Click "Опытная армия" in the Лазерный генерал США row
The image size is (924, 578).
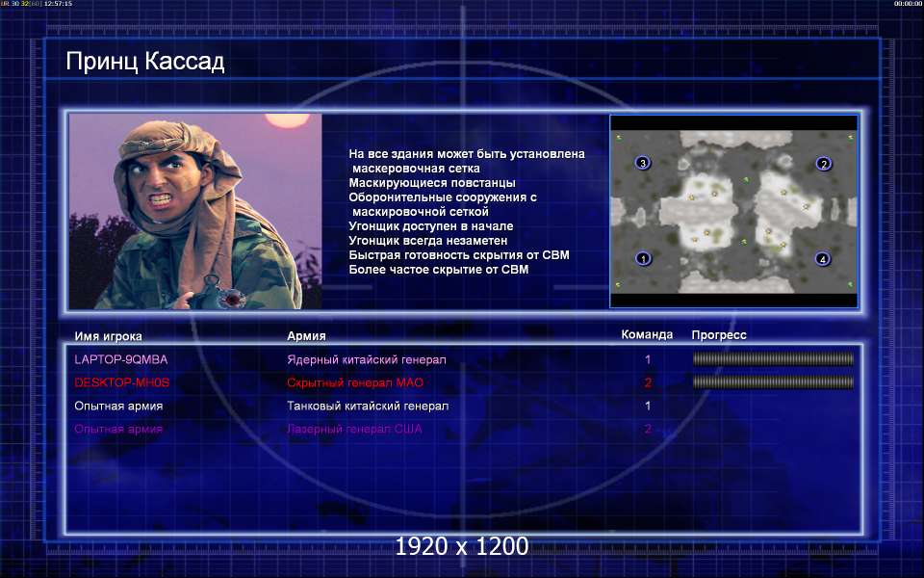[118, 429]
